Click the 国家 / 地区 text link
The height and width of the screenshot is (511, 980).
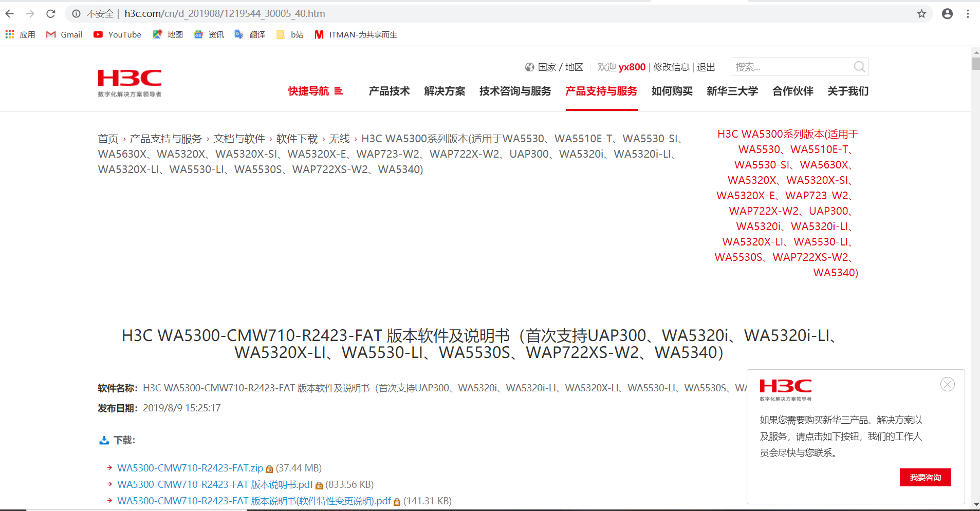pos(560,67)
